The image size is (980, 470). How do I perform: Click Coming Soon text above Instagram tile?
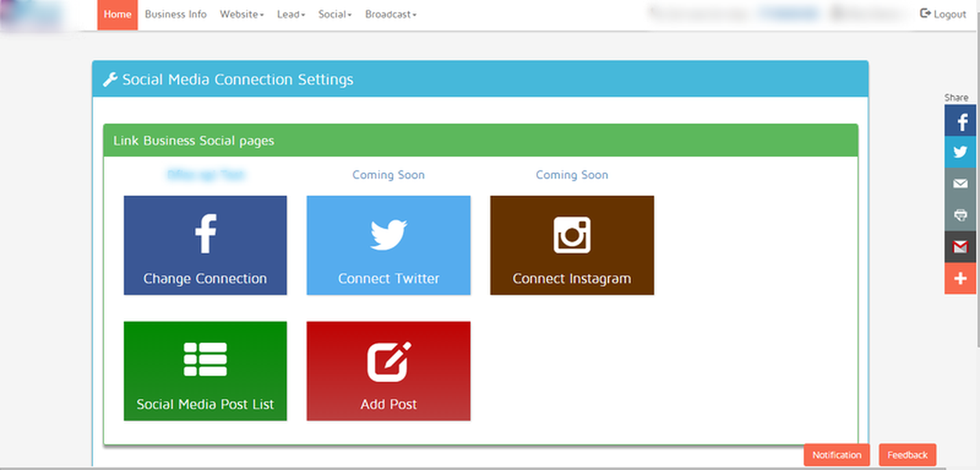tap(572, 175)
